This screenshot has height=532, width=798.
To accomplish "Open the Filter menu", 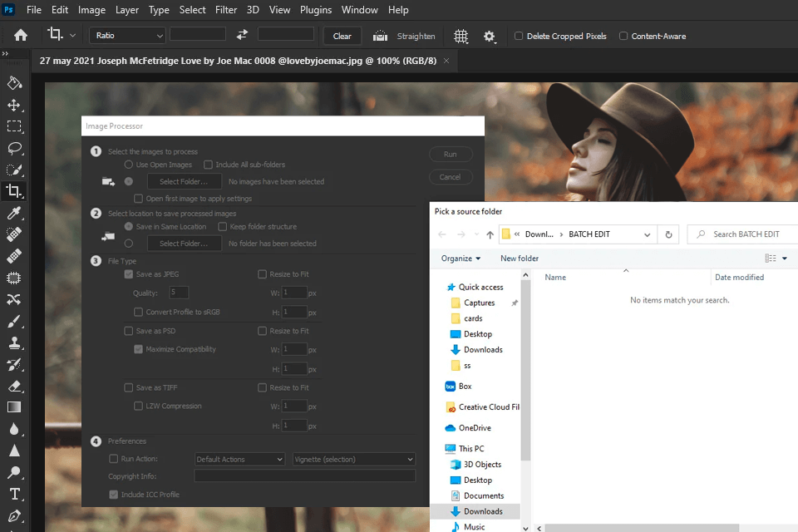I will click(226, 10).
